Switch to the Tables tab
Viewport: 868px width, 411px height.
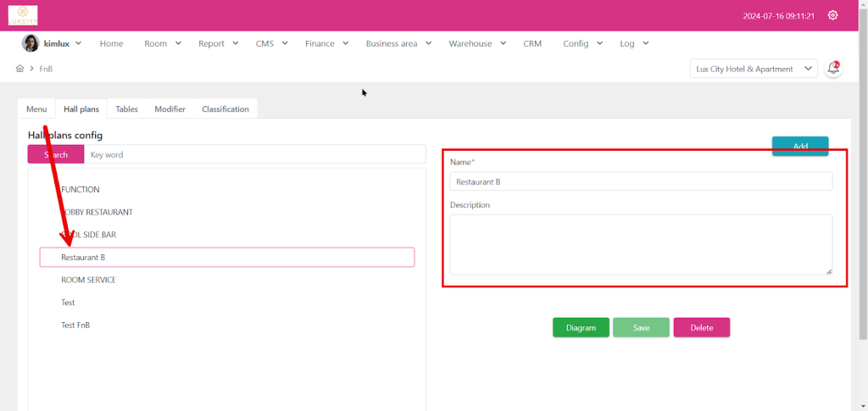126,109
